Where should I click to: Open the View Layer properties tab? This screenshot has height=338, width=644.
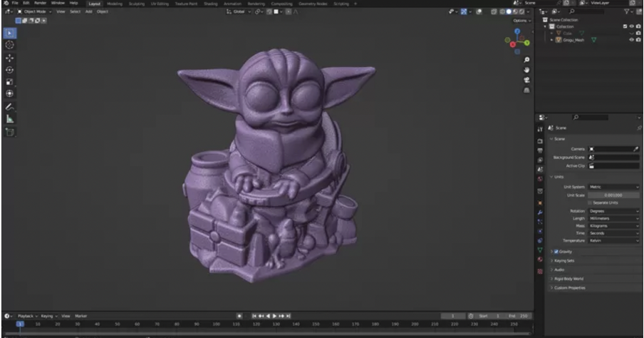pos(540,160)
